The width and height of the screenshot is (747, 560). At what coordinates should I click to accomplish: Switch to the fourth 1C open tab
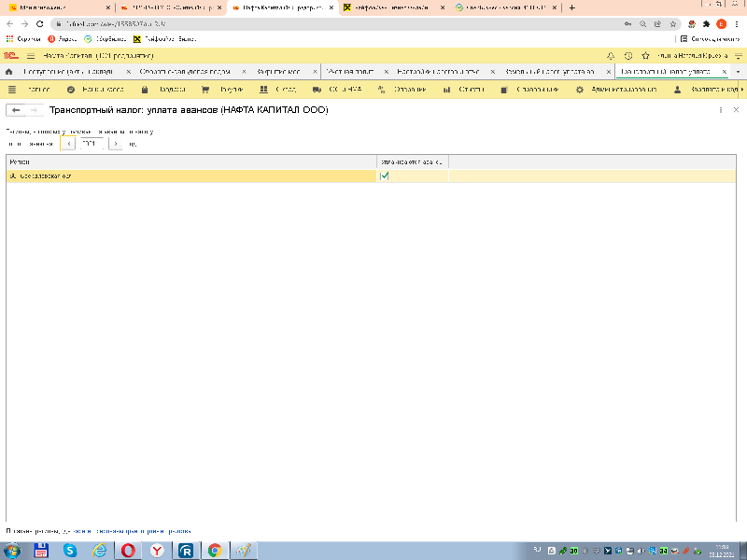(x=355, y=72)
